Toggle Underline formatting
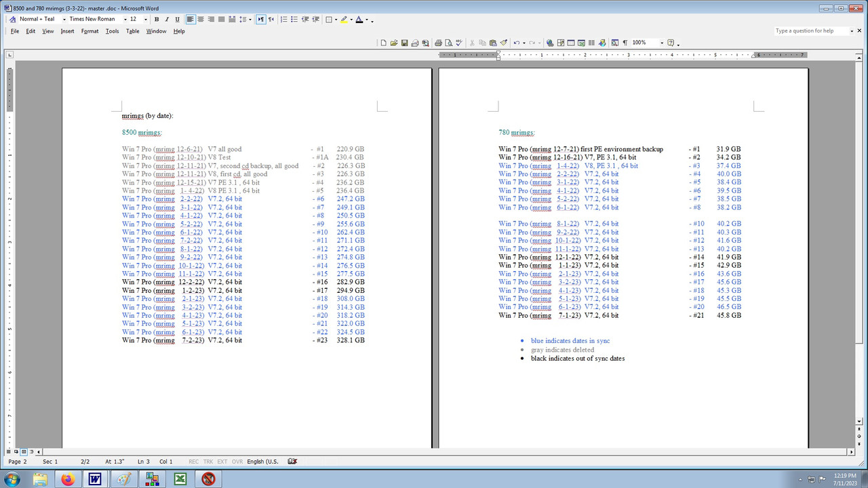The width and height of the screenshot is (868, 488). click(177, 19)
